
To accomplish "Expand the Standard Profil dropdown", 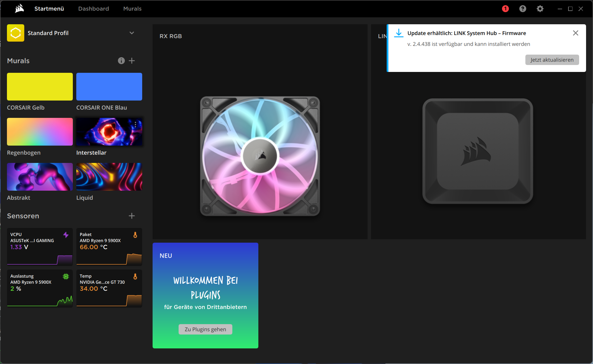I will click(132, 33).
